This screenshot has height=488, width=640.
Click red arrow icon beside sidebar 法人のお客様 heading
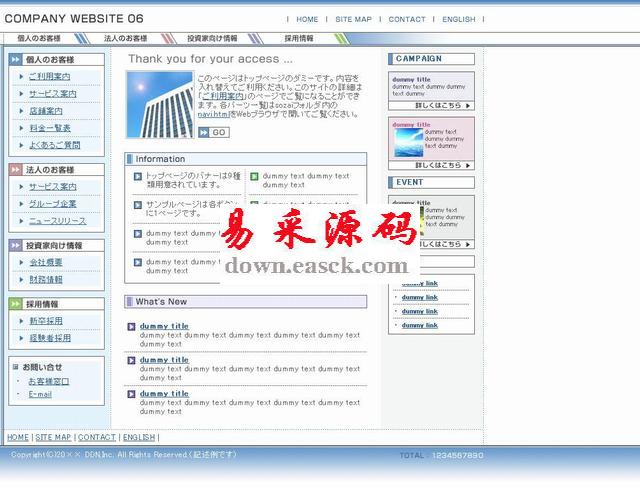tap(15, 170)
